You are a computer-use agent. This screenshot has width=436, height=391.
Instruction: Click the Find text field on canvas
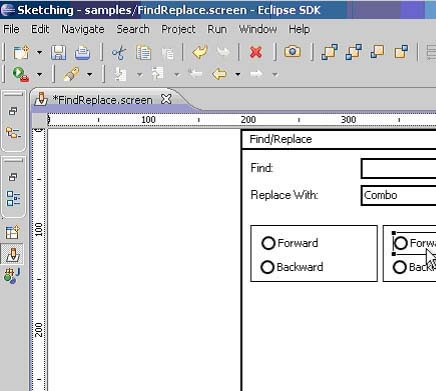tap(398, 169)
